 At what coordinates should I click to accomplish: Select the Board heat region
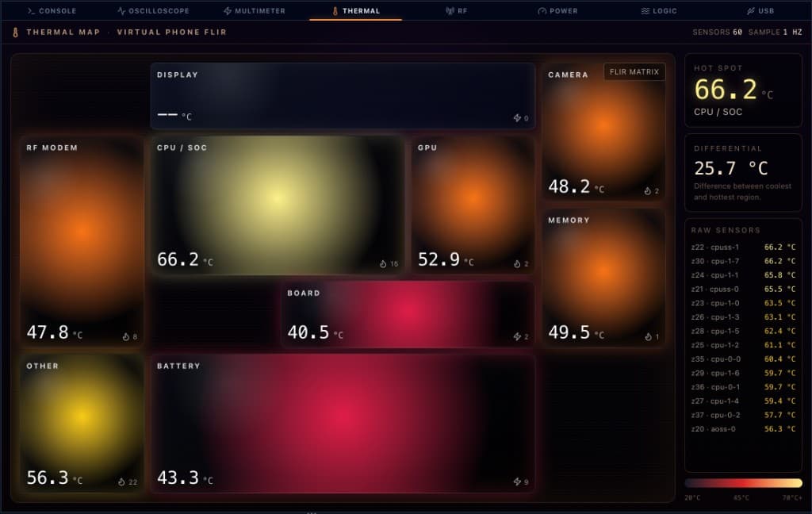408,314
